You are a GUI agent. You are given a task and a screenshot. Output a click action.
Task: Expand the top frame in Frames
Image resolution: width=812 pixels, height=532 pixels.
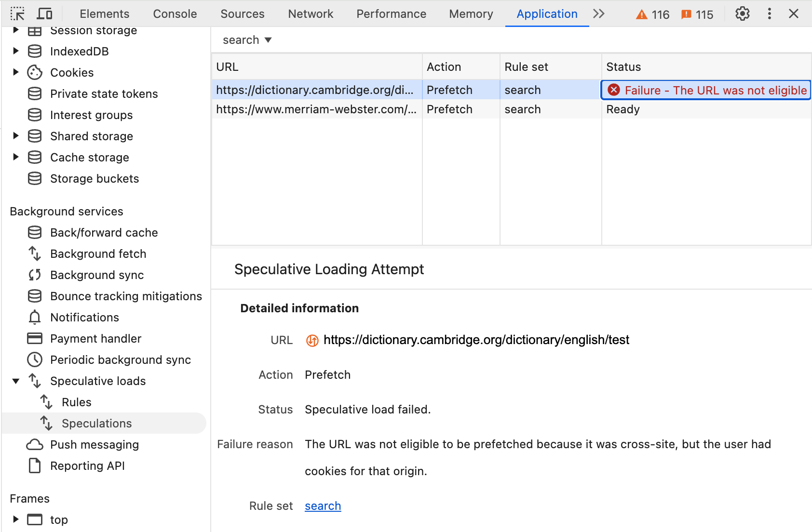tap(16, 519)
